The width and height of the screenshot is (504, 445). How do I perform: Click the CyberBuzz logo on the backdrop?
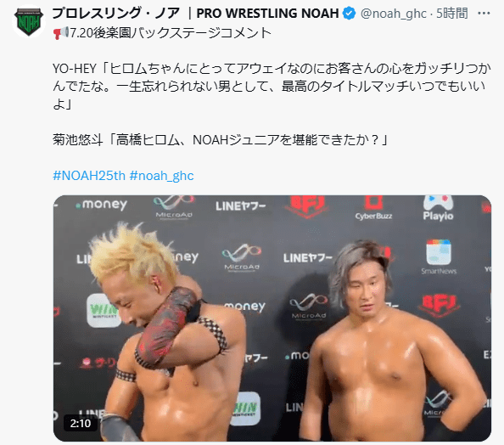point(373,209)
